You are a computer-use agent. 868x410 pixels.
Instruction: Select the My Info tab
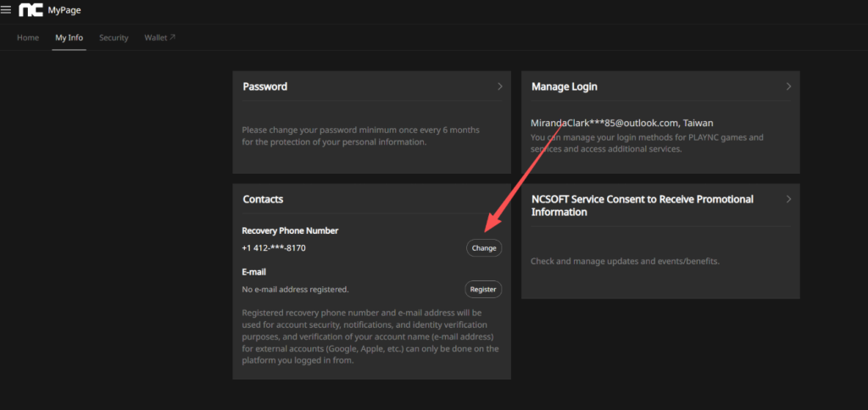tap(69, 38)
